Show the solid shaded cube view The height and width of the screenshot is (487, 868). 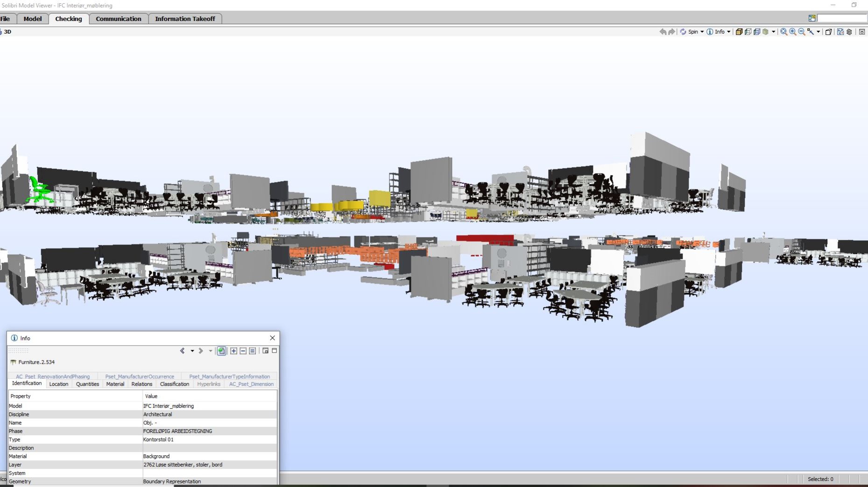pos(739,32)
